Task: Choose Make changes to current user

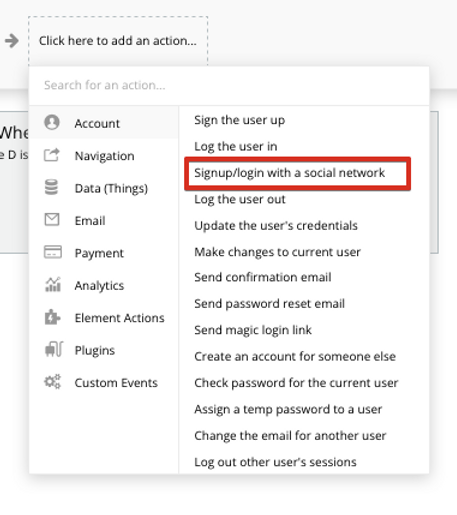Action: (277, 252)
